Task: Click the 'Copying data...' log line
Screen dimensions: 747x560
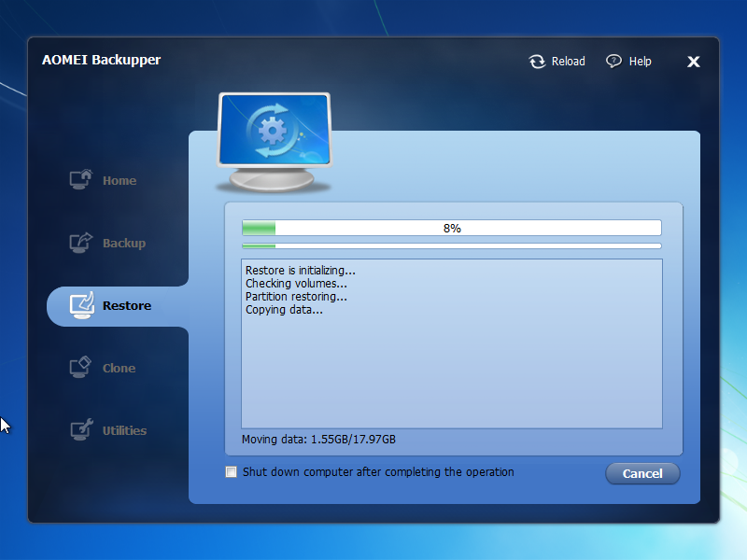Action: 284,310
